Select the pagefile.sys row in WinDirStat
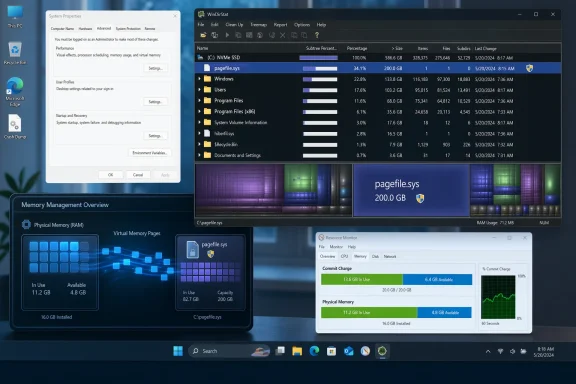 pyautogui.click(x=378, y=68)
